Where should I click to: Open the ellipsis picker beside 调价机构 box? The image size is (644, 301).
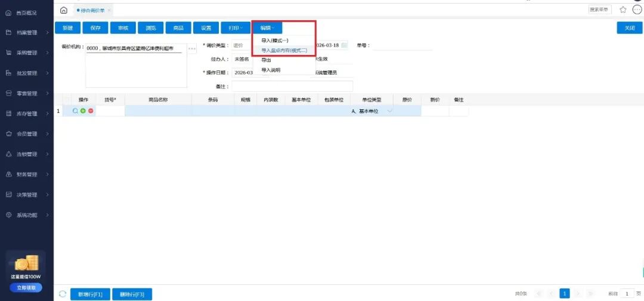pyautogui.click(x=192, y=48)
